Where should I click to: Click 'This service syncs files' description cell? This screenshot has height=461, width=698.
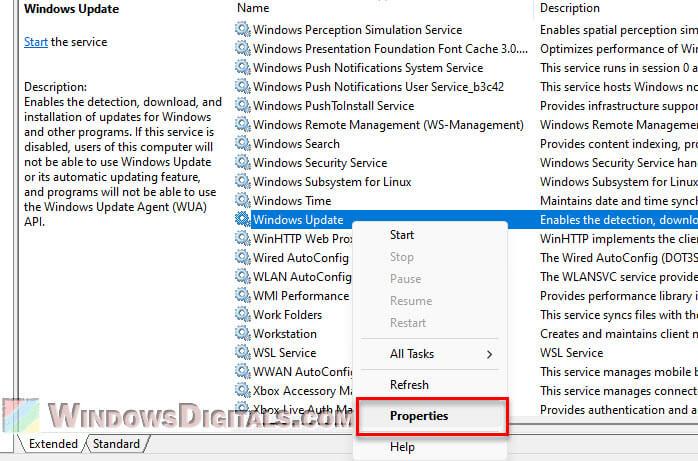[619, 315]
